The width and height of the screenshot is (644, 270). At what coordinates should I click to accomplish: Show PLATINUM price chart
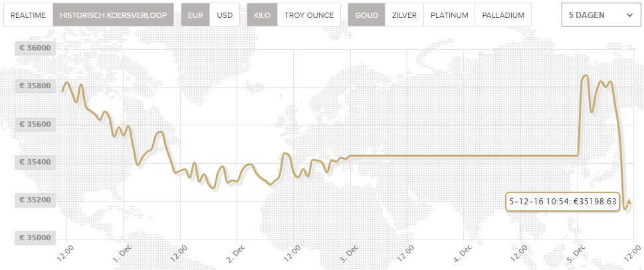coord(449,15)
